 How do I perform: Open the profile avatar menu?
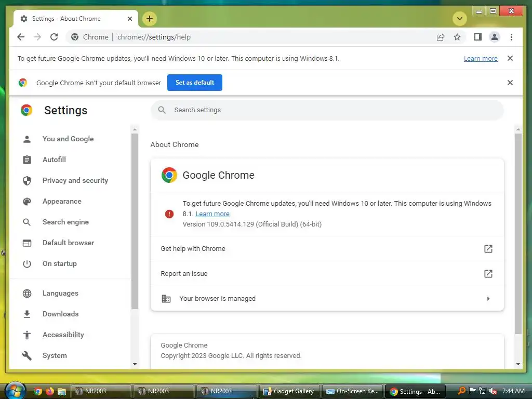[495, 37]
